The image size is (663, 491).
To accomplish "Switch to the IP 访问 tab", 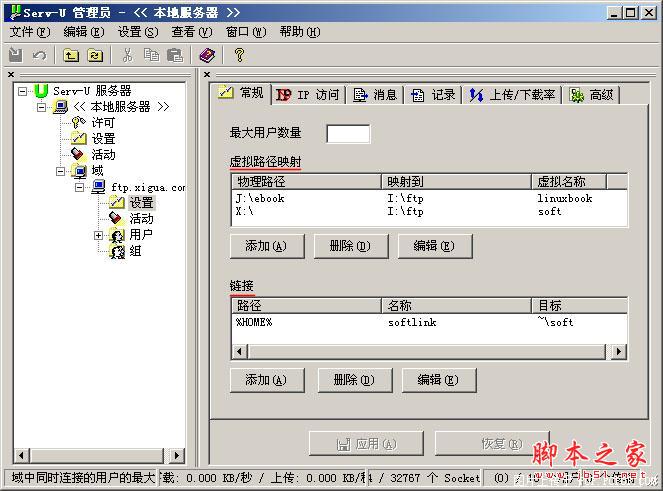I will point(308,95).
